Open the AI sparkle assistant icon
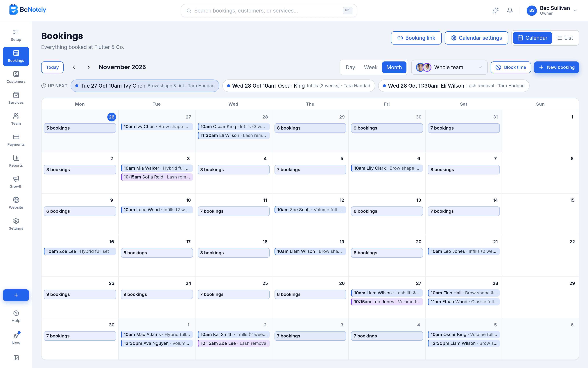This screenshot has width=588, height=368. [x=495, y=10]
